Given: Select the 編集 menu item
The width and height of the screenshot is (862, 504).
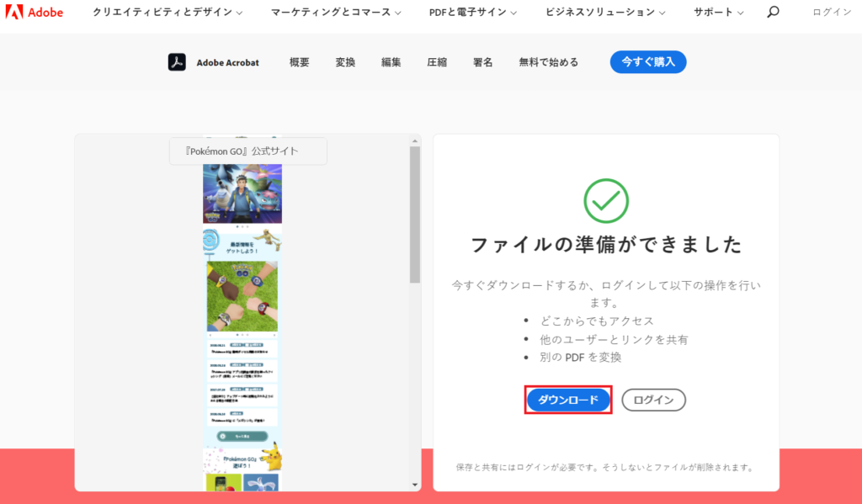Looking at the screenshot, I should coord(391,62).
